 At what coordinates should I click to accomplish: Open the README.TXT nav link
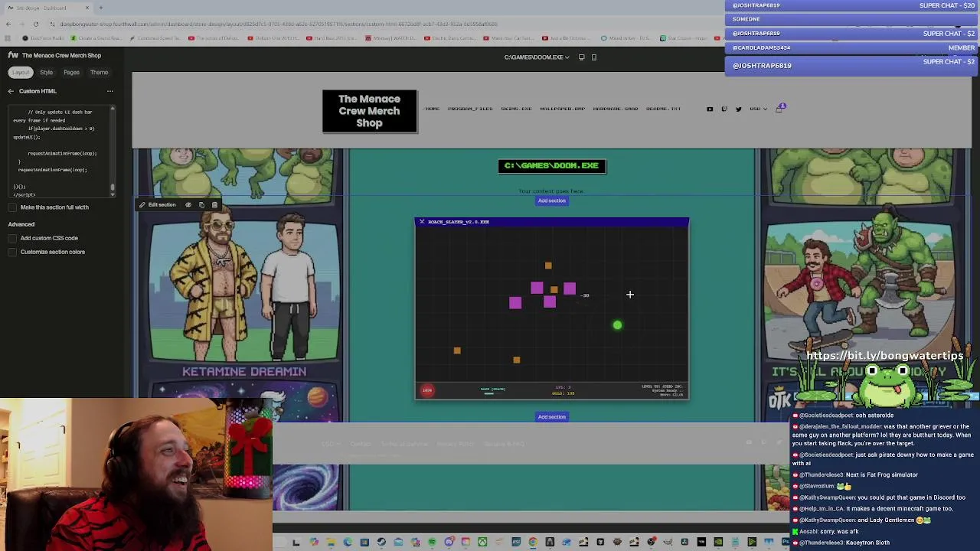663,109
